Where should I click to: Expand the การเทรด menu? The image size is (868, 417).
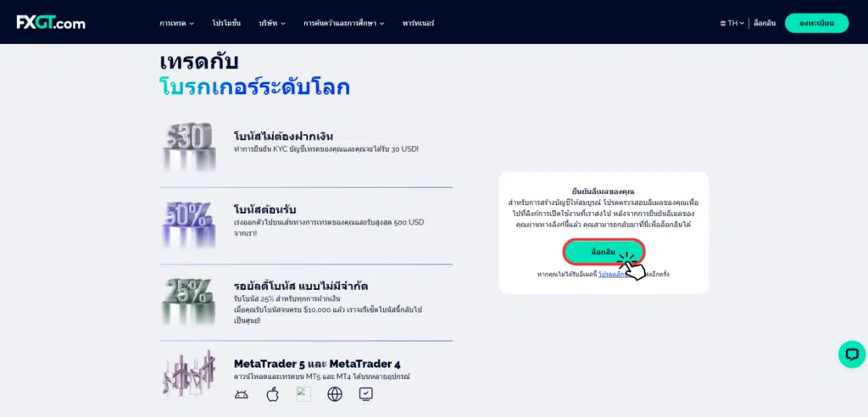176,23
